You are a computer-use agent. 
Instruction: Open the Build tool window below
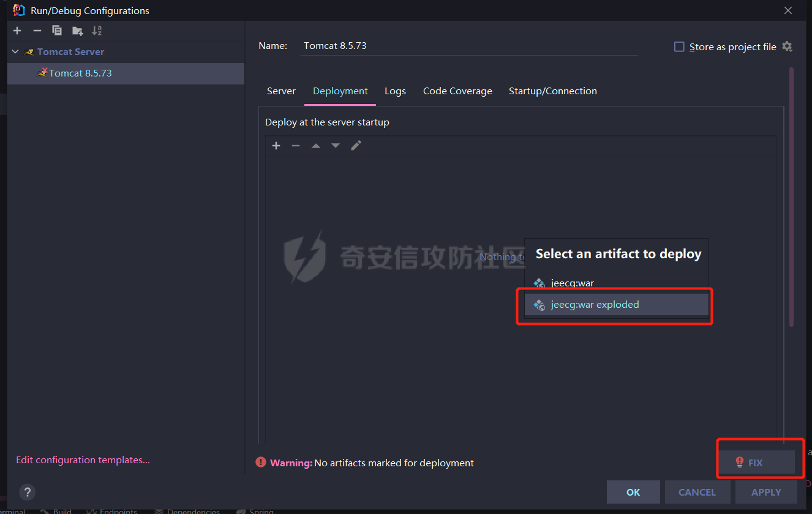tap(56, 511)
